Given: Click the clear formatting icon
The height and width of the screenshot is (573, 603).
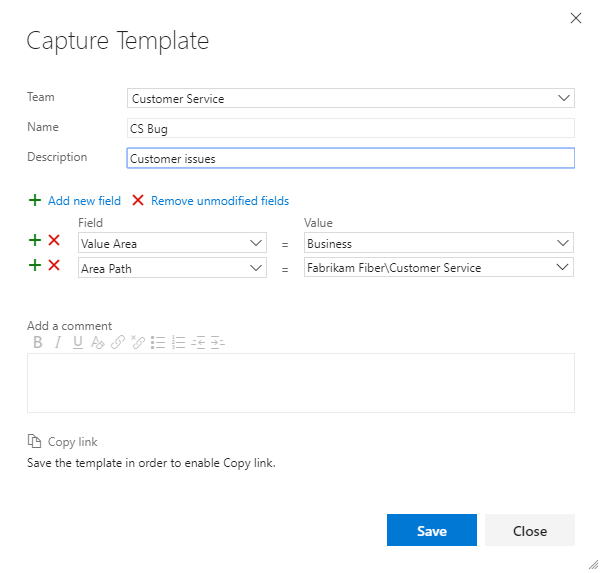Looking at the screenshot, I should [97, 342].
